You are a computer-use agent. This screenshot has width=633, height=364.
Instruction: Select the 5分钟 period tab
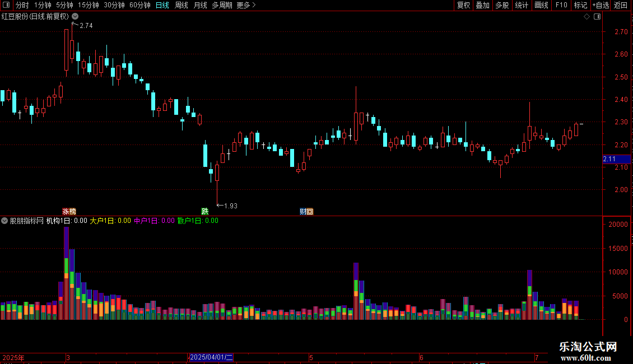coord(64,5)
